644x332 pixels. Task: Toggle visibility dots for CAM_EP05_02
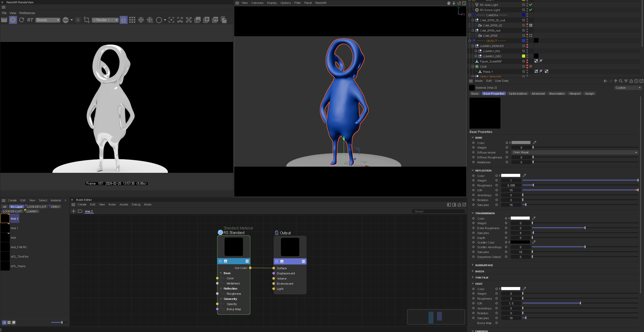[x=527, y=25]
